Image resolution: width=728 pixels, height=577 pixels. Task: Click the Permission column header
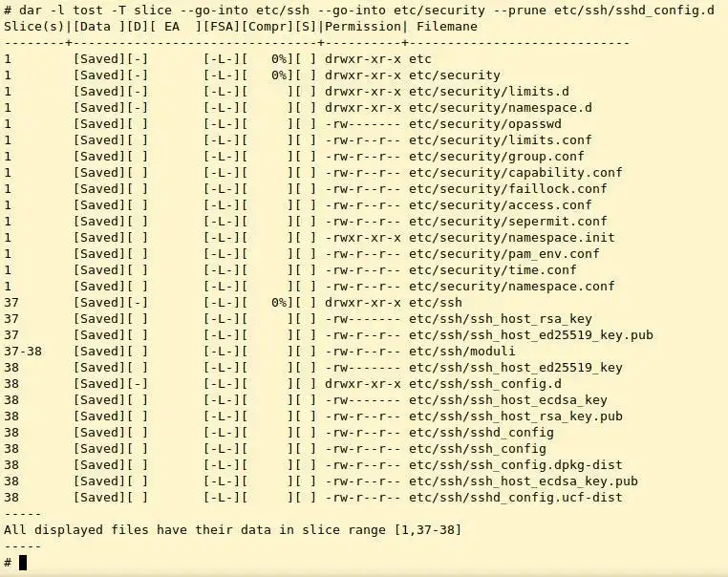(363, 27)
